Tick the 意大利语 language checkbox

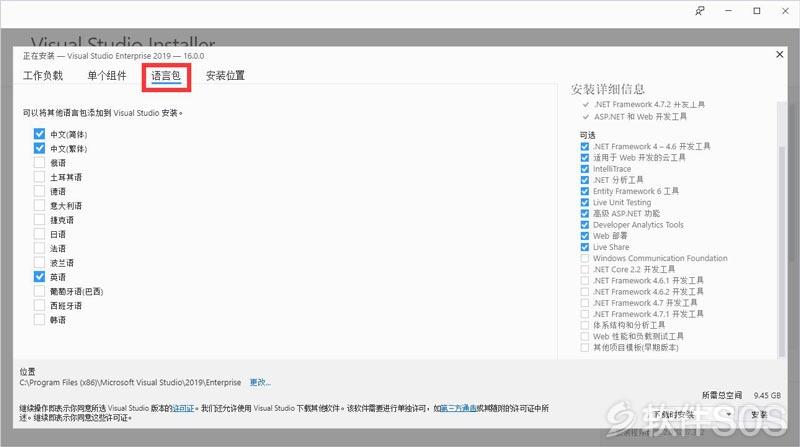click(39, 206)
